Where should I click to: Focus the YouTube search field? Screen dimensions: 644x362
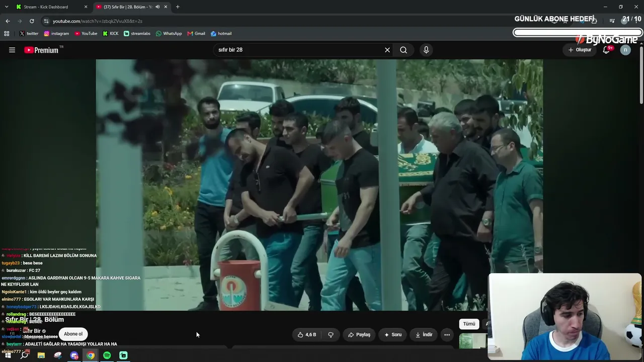[299, 50]
